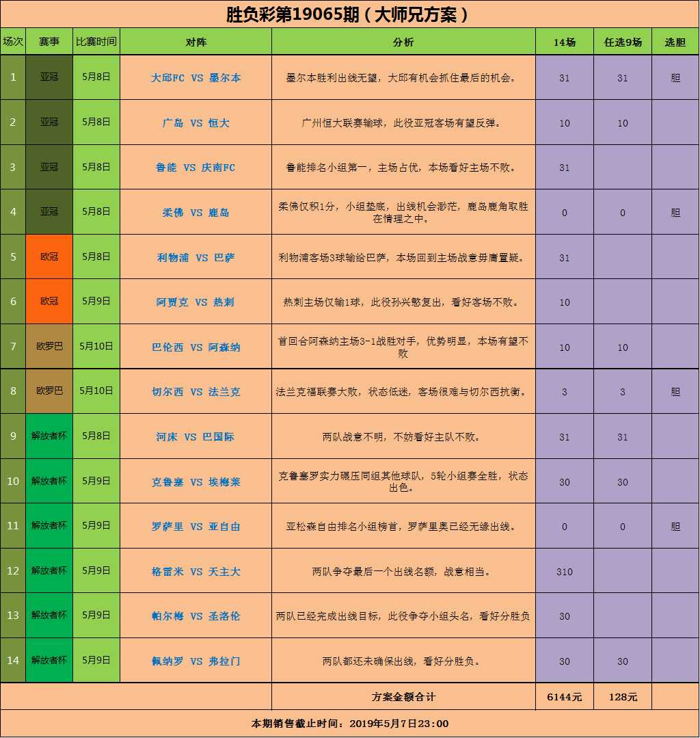Select the 对阵 column header
Image resolution: width=700 pixels, height=738 pixels.
[x=196, y=42]
